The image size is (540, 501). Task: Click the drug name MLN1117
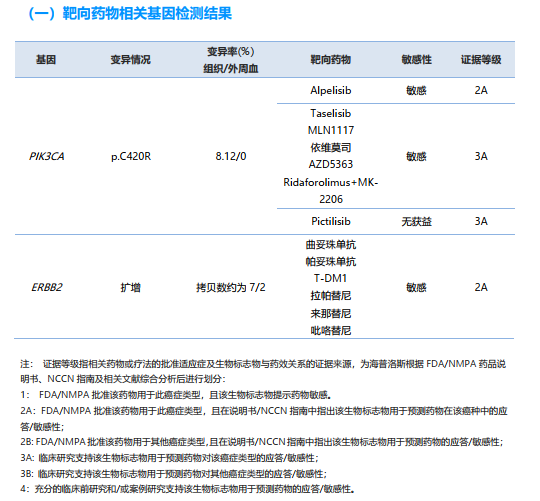coord(331,130)
